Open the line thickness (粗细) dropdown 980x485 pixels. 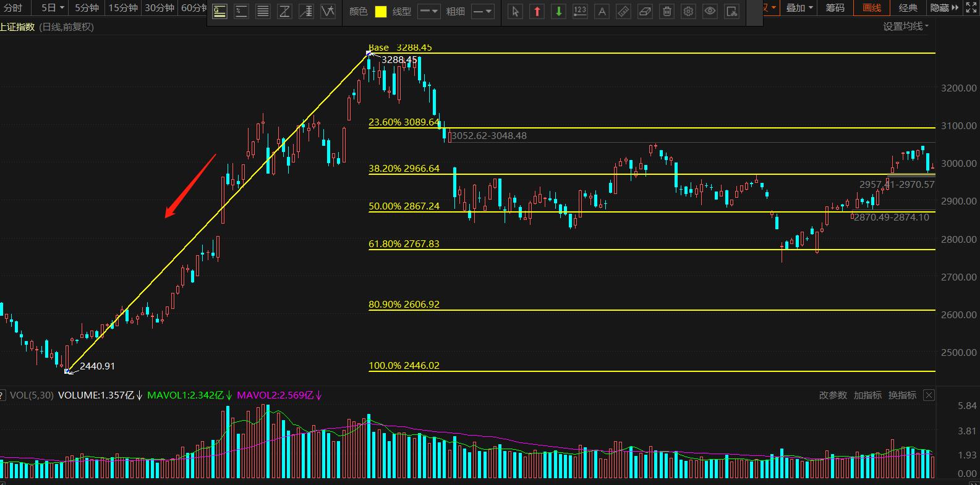point(483,11)
